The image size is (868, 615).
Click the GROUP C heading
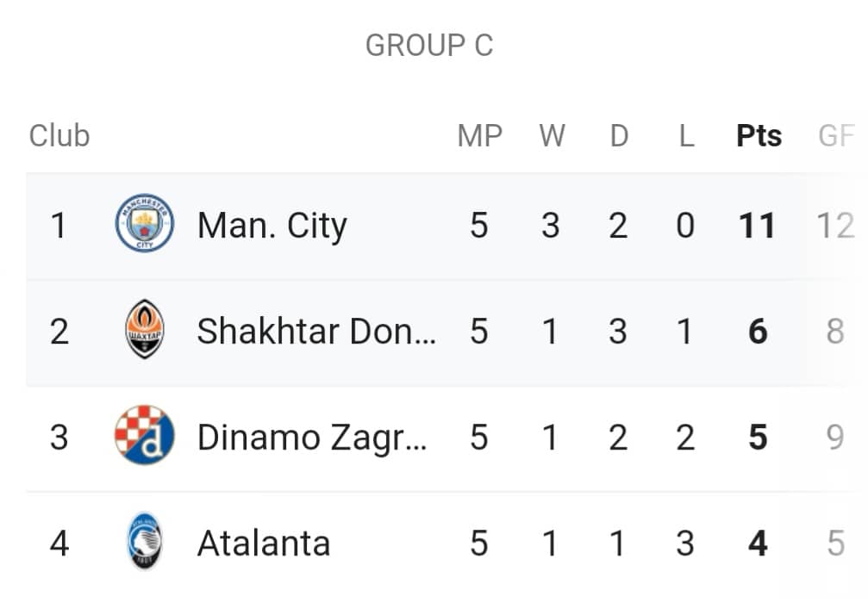click(429, 46)
